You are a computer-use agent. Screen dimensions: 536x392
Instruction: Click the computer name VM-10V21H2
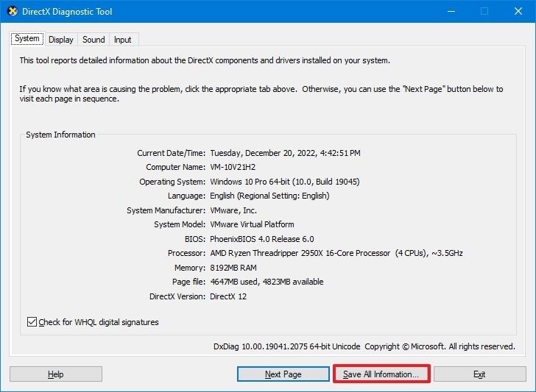[238, 167]
